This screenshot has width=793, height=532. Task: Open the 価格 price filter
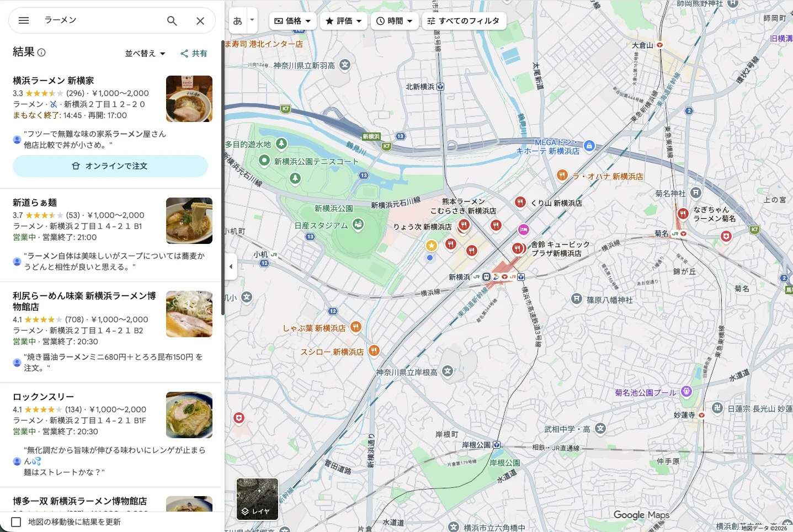(293, 21)
